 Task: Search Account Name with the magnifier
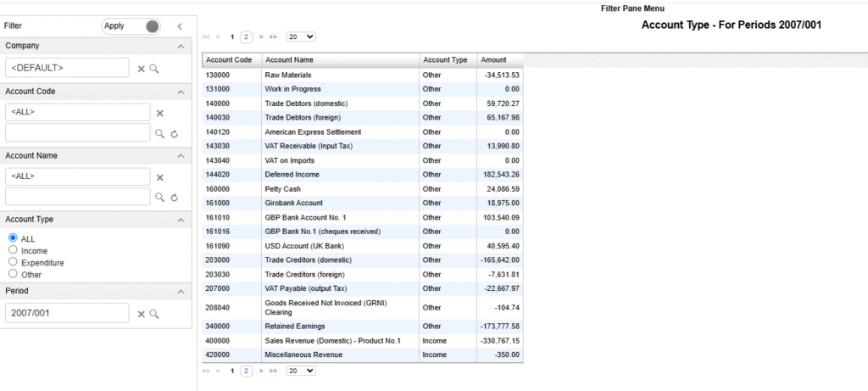coord(160,197)
